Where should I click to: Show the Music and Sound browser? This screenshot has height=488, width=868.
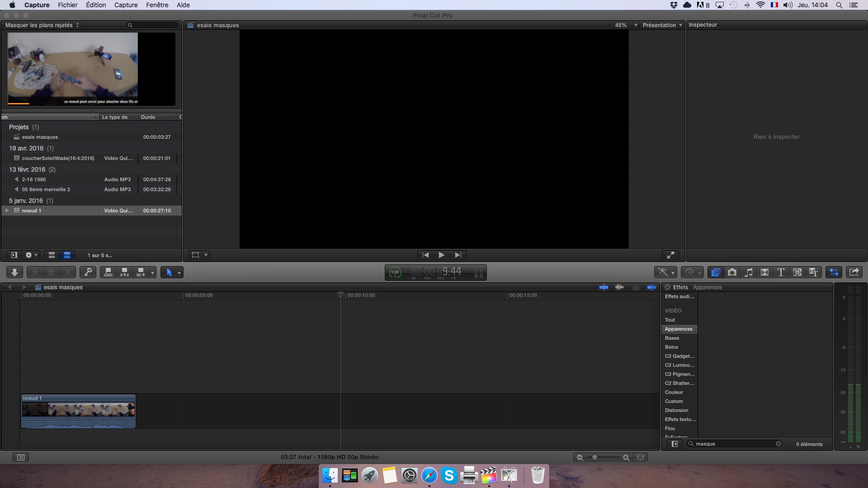point(748,272)
